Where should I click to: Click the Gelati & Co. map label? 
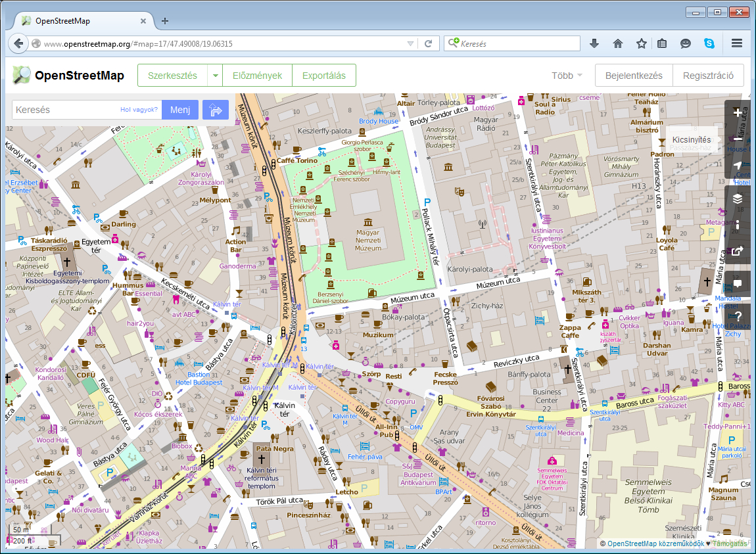[48, 477]
